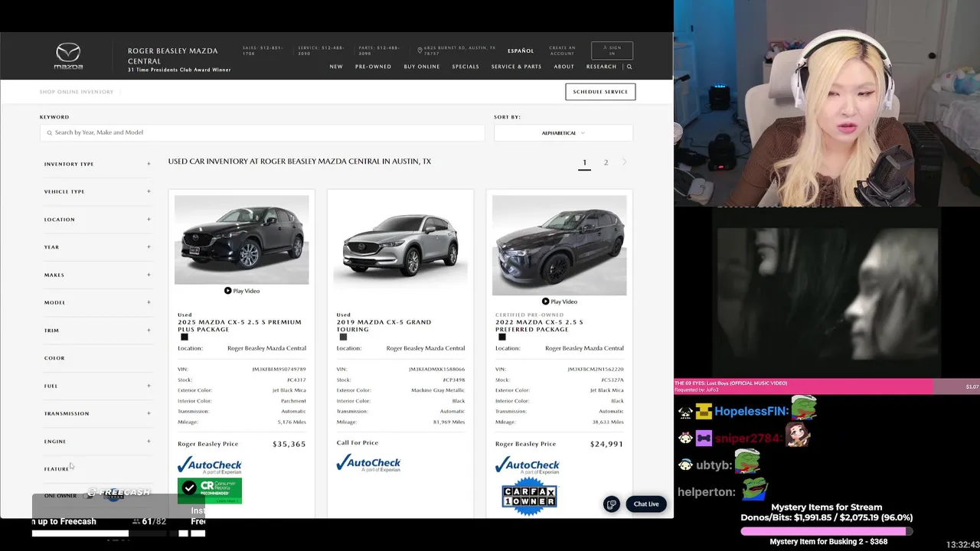
Task: Expand the Transmission filter
Action: pyautogui.click(x=149, y=413)
